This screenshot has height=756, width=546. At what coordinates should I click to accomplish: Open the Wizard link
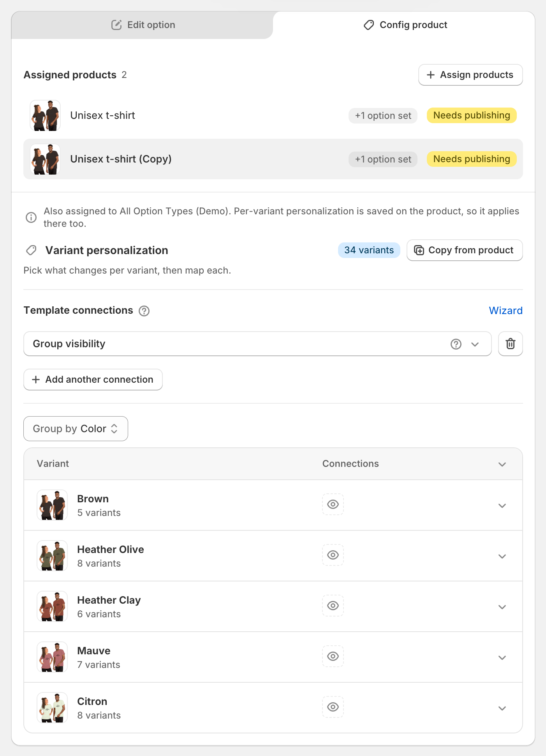(x=505, y=311)
